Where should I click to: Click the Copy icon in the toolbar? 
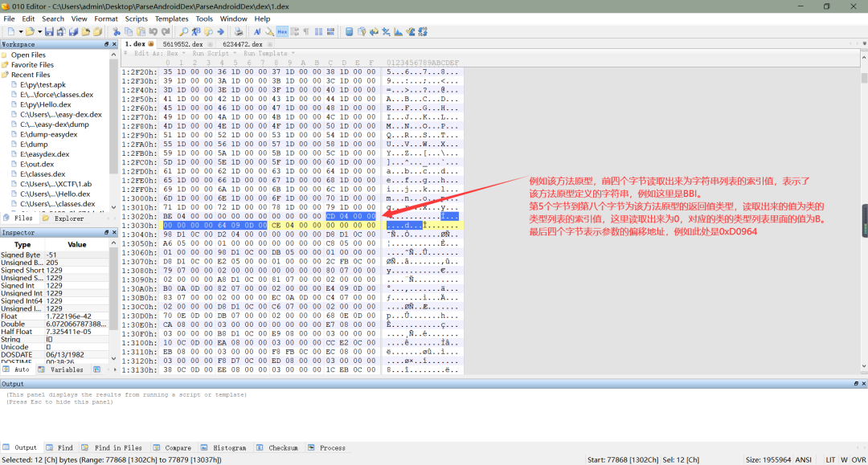129,31
